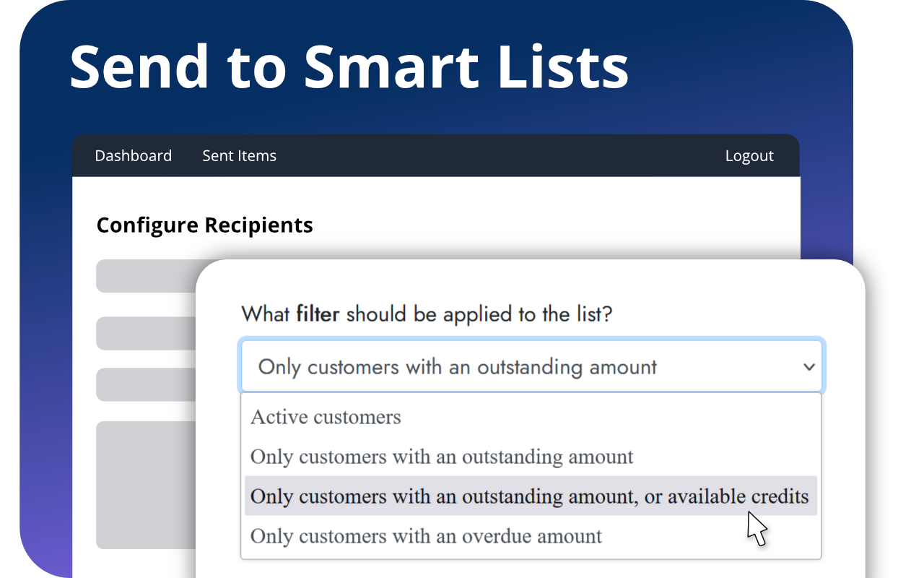Click the empty dark navbar area between Sent Items and Logout
The width and height of the screenshot is (924, 578).
tap(498, 155)
